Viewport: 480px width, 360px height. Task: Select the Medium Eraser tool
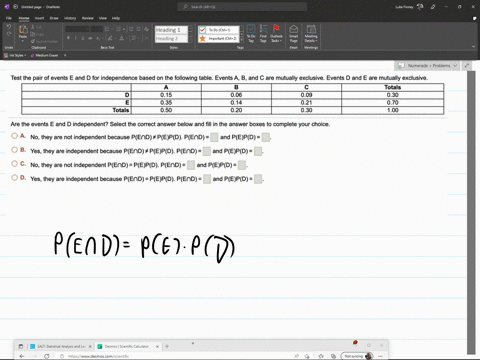tap(45, 55)
